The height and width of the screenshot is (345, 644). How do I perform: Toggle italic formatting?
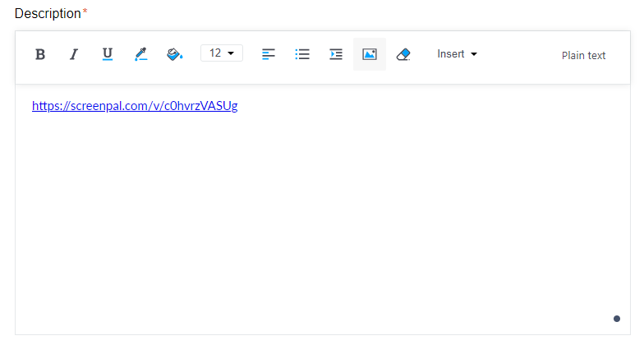74,54
